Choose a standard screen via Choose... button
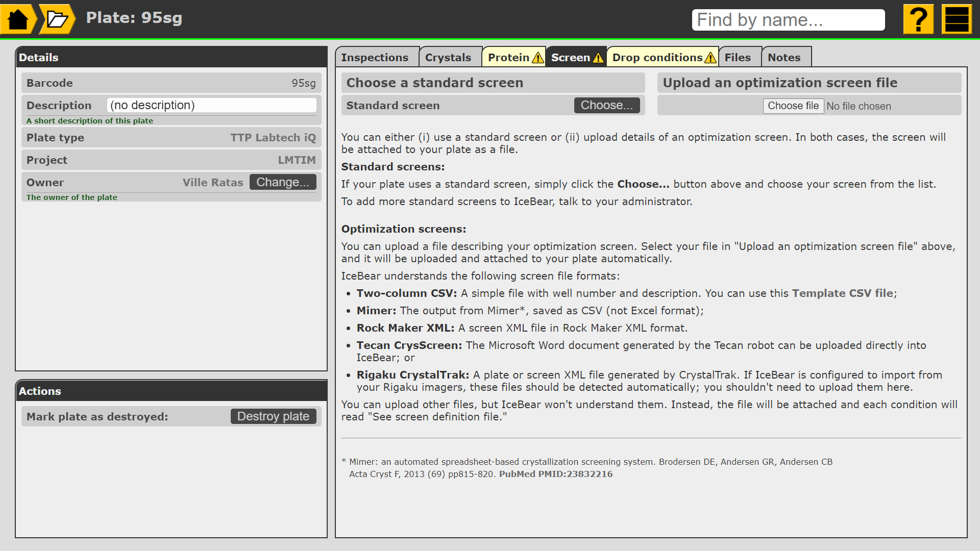Viewport: 980px width, 551px height. coord(606,105)
